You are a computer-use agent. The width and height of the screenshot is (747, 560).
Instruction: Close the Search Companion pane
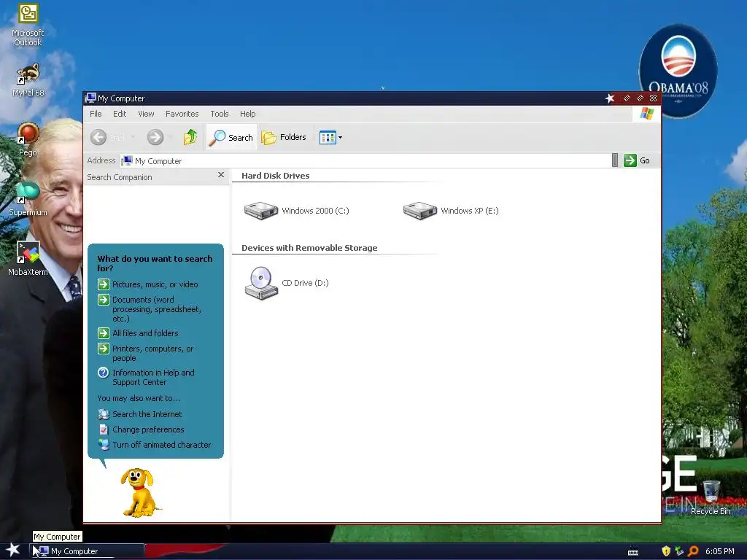click(220, 175)
